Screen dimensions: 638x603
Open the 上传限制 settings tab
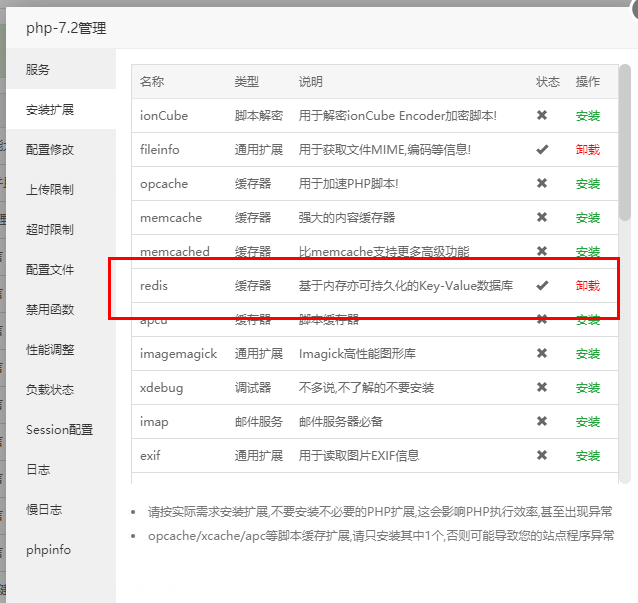coord(50,190)
